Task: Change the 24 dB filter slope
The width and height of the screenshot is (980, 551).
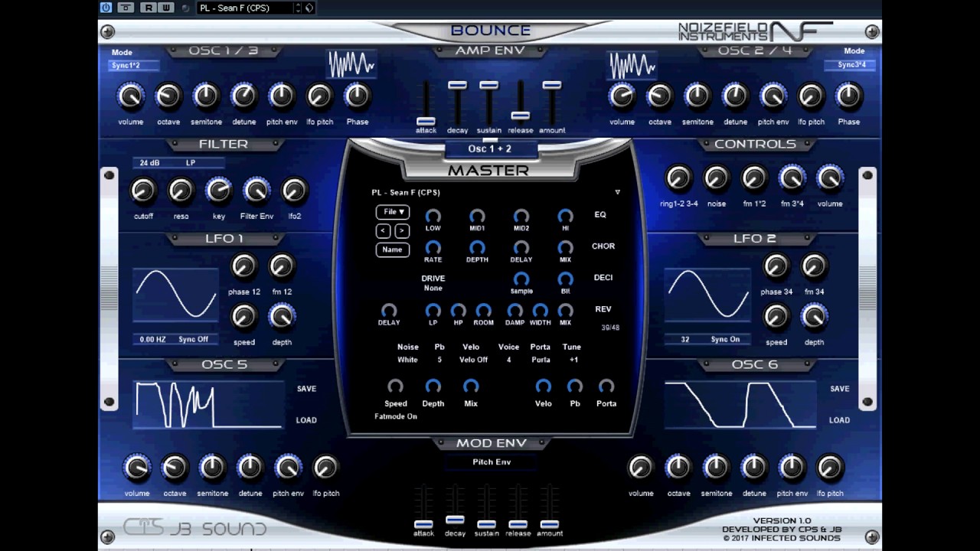Action: [x=149, y=163]
